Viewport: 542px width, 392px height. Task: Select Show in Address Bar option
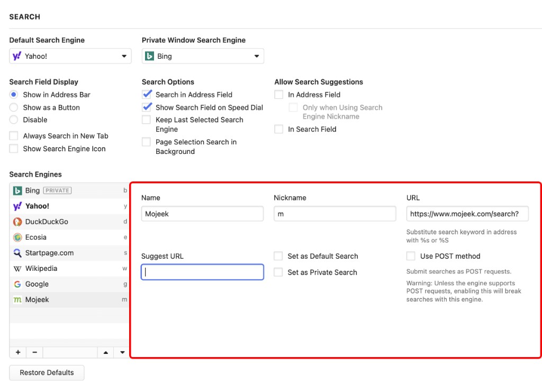click(x=14, y=95)
